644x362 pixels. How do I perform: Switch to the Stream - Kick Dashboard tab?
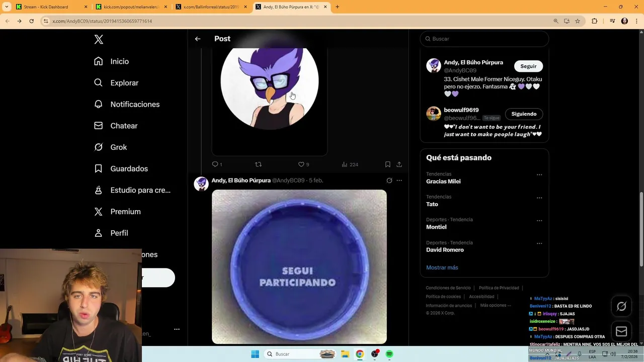51,7
